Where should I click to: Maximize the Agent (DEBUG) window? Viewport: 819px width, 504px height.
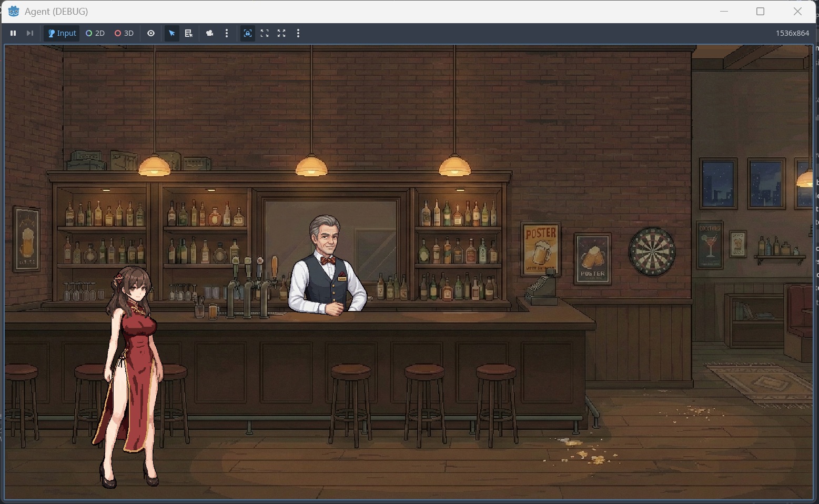[760, 11]
